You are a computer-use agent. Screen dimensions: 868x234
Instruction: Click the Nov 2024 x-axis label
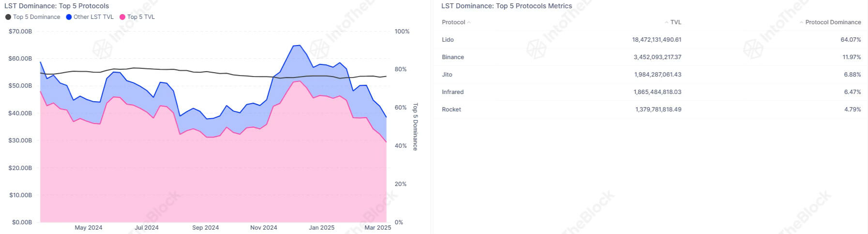coord(263,228)
